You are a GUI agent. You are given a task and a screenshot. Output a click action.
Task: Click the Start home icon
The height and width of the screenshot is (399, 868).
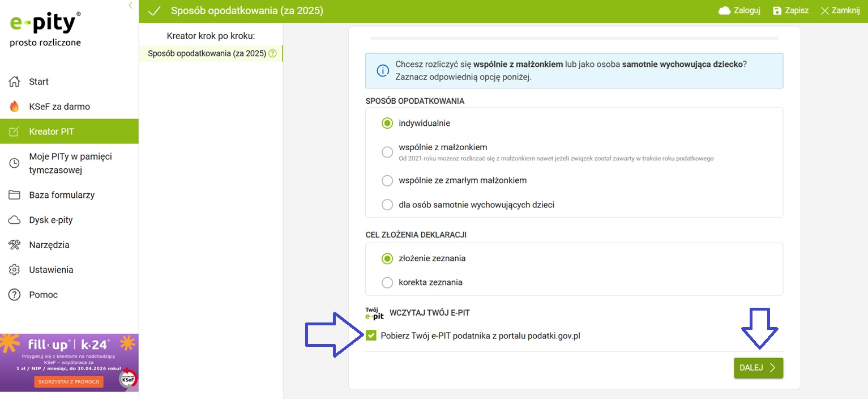click(15, 82)
